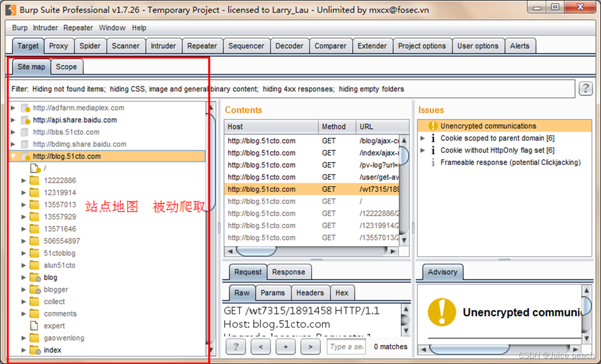Click the next match arrow button
This screenshot has width=601, height=364.
coord(310,346)
